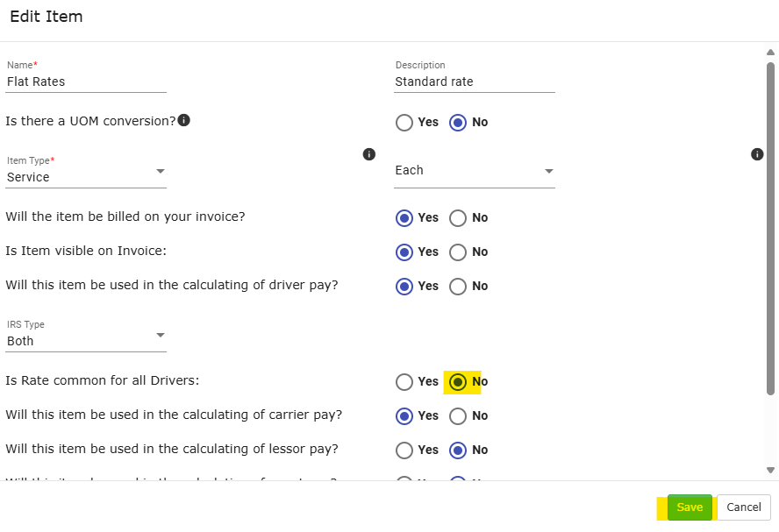
Task: Click the scrollbar down arrow
Action: (x=771, y=471)
